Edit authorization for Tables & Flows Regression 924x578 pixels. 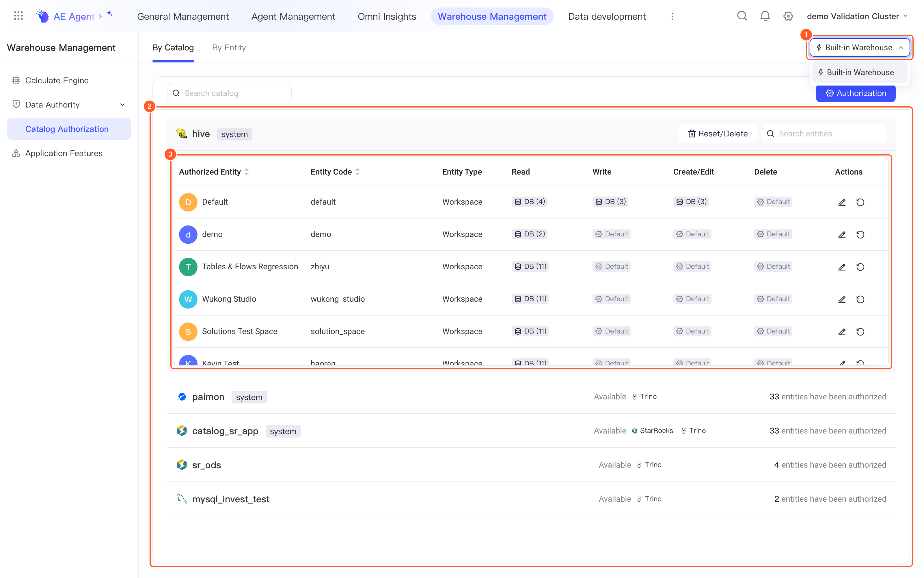click(841, 267)
